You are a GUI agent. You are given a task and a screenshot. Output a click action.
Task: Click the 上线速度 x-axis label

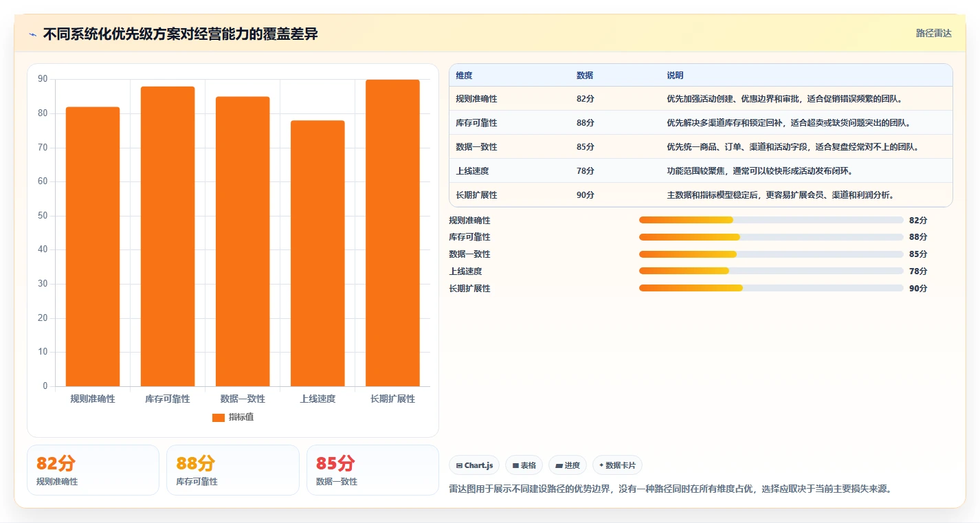[x=318, y=399]
